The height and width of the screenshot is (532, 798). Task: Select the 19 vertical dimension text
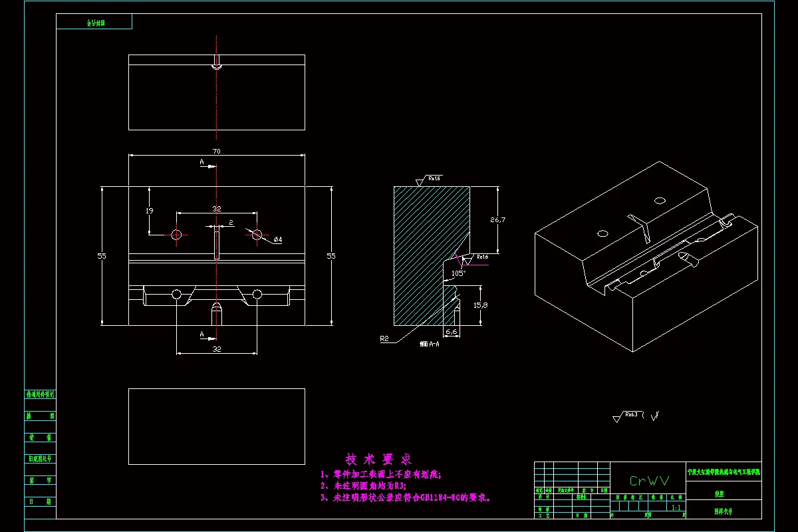pyautogui.click(x=150, y=211)
